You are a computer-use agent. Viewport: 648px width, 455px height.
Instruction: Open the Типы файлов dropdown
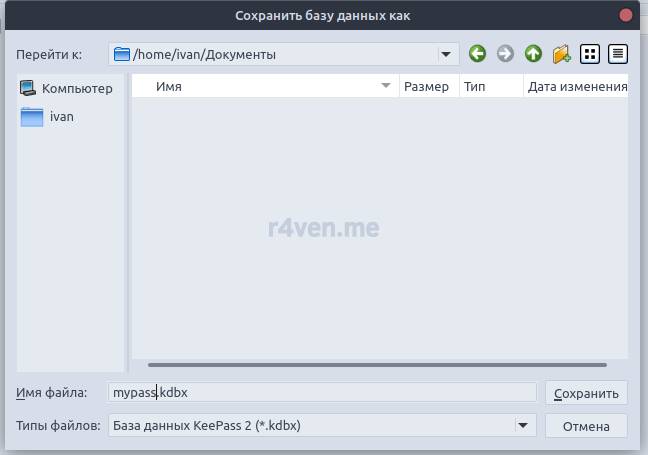pyautogui.click(x=524, y=426)
